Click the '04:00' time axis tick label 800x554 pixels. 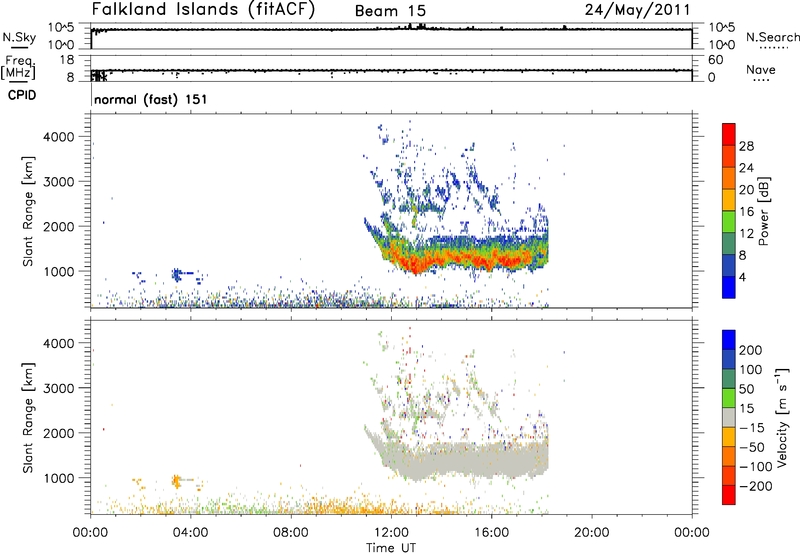tap(191, 533)
